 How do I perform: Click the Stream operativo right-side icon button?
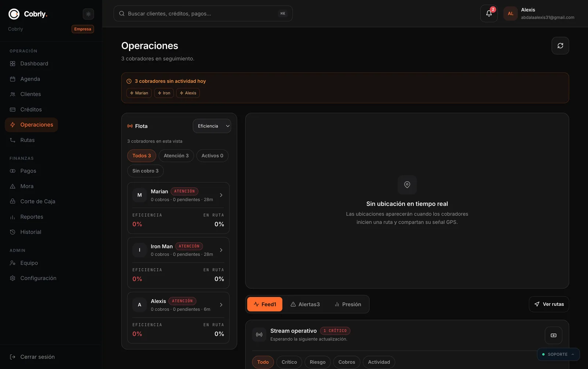[x=553, y=335]
